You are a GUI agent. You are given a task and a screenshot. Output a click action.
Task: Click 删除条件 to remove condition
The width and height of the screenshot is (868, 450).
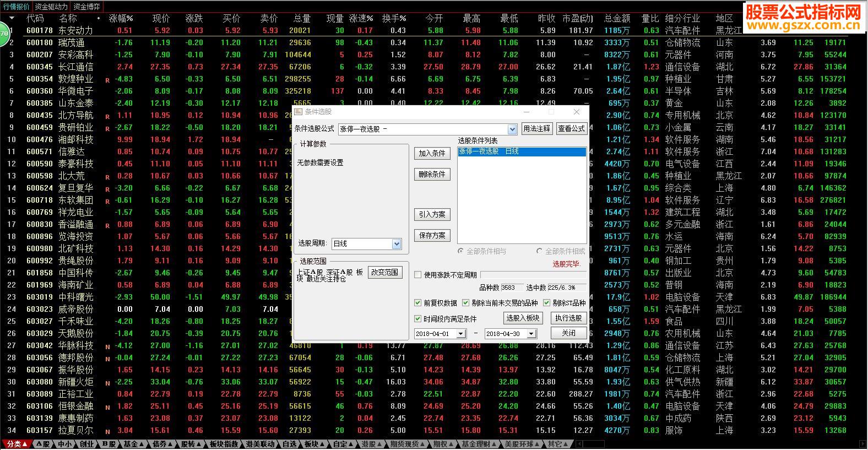[432, 174]
